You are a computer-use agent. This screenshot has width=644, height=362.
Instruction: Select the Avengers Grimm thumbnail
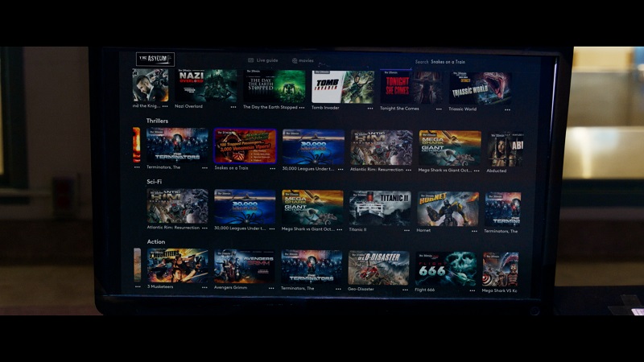[x=244, y=266]
